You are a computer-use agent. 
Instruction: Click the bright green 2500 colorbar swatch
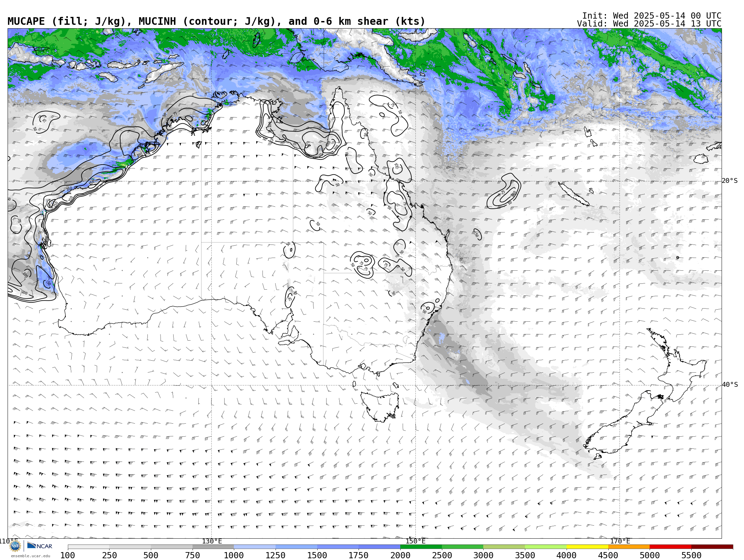pos(463,547)
